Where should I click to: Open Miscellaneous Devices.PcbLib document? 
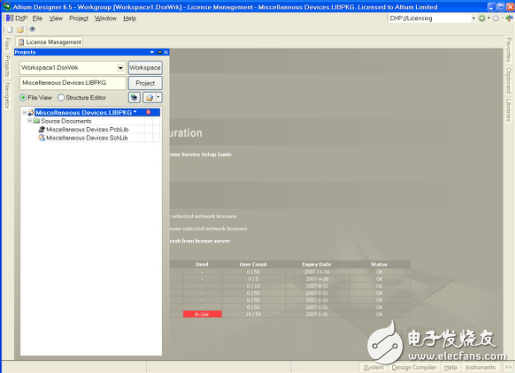[x=87, y=129]
